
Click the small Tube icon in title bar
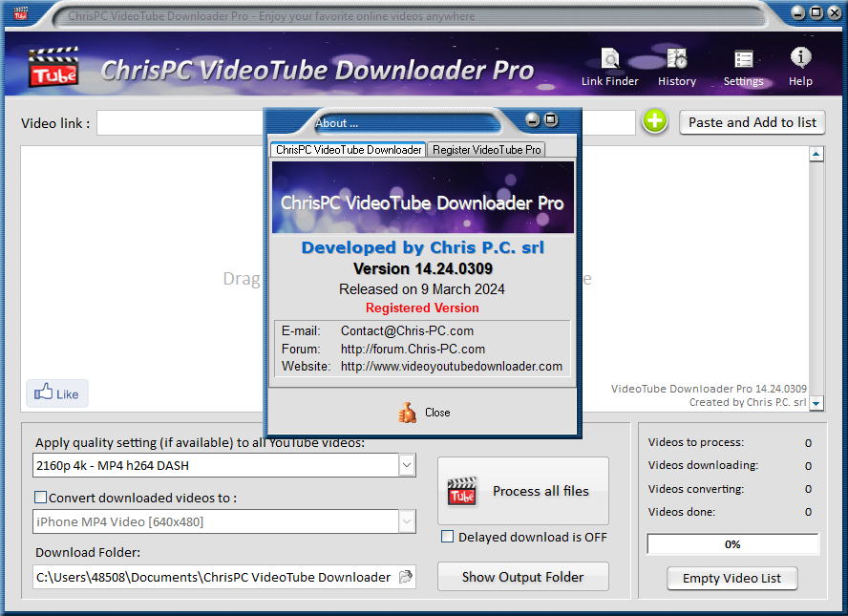click(x=21, y=13)
